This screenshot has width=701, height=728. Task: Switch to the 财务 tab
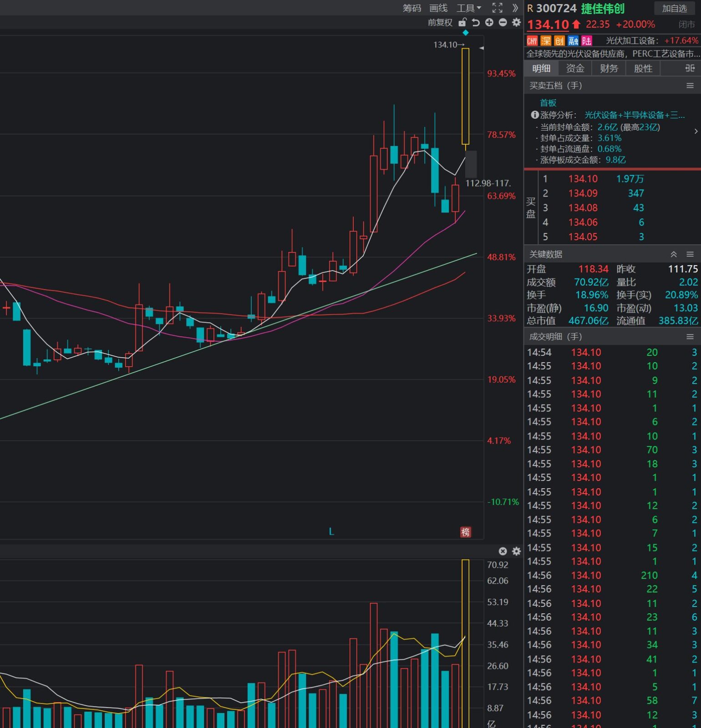609,68
